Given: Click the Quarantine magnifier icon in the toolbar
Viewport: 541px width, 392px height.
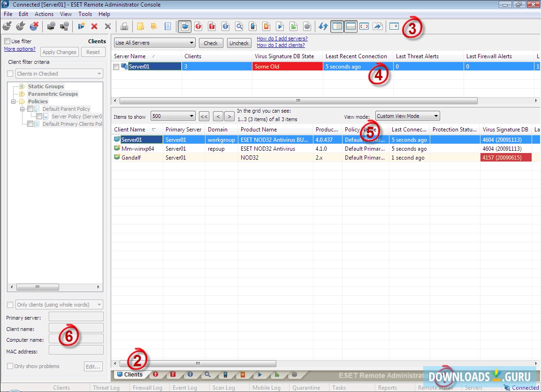Looking at the screenshot, I should (239, 27).
